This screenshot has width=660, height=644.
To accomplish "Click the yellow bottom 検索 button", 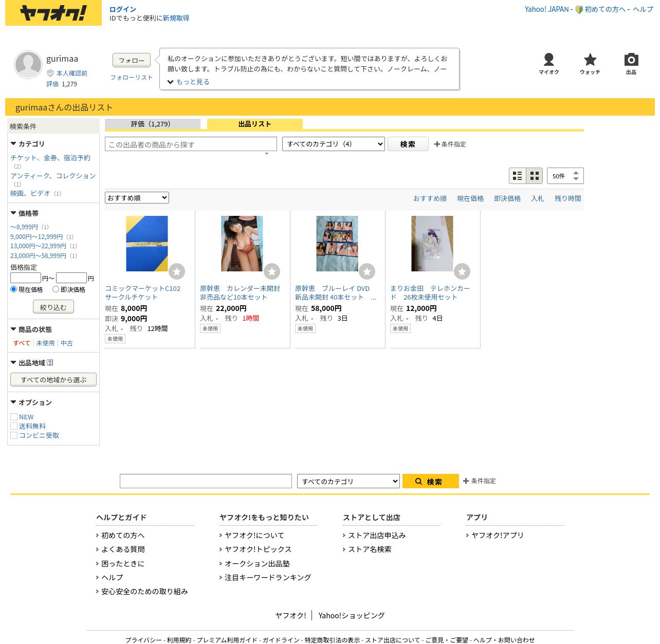I will [x=431, y=481].
